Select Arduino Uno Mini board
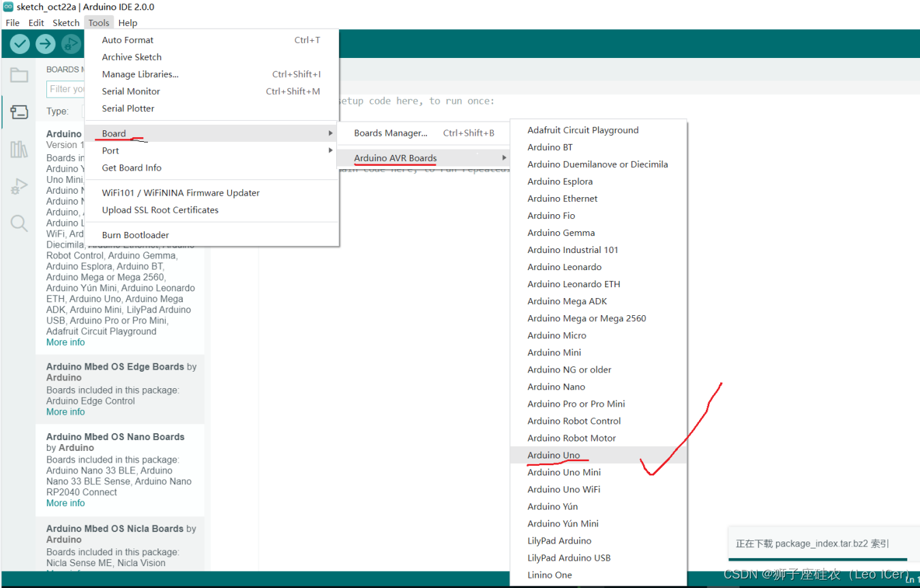This screenshot has height=588, width=920. pyautogui.click(x=599, y=472)
